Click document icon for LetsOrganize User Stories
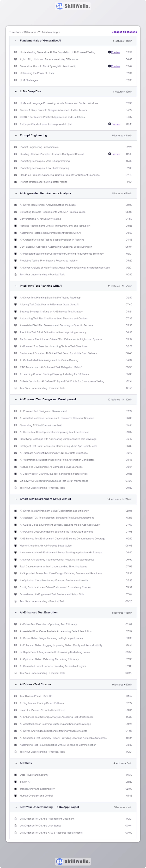Image resolution: width=146 pixels, height=868 pixels. coord(16,826)
